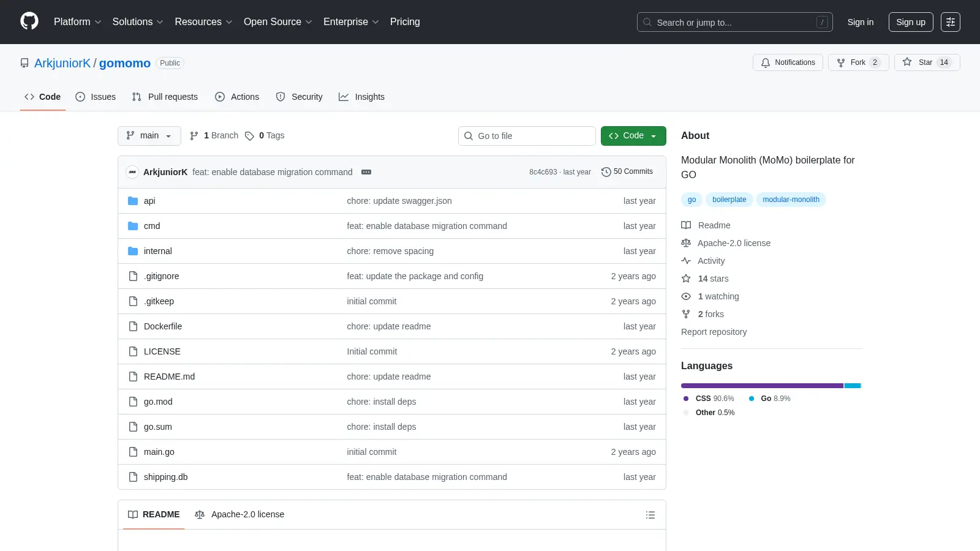
Task: Expand the Resources menu
Action: (204, 22)
